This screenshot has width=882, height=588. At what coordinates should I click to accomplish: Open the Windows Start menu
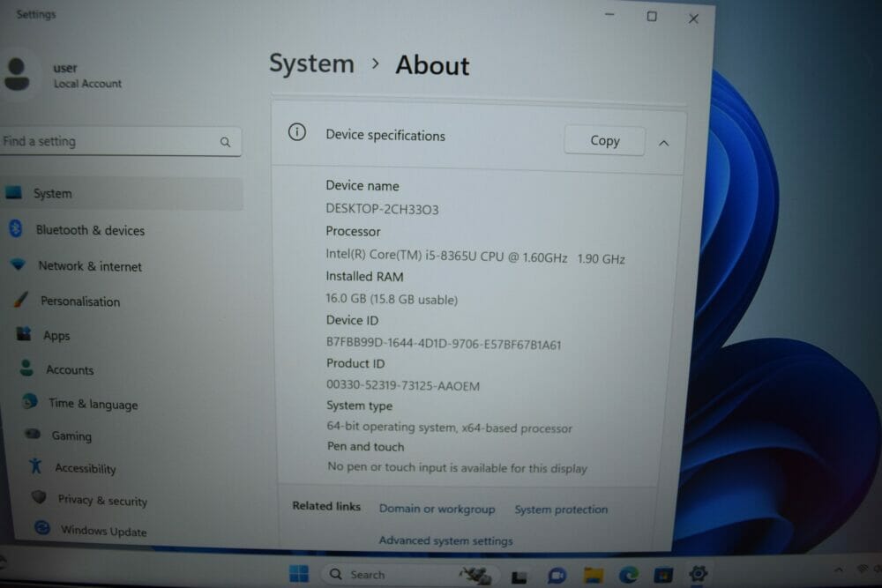(299, 573)
